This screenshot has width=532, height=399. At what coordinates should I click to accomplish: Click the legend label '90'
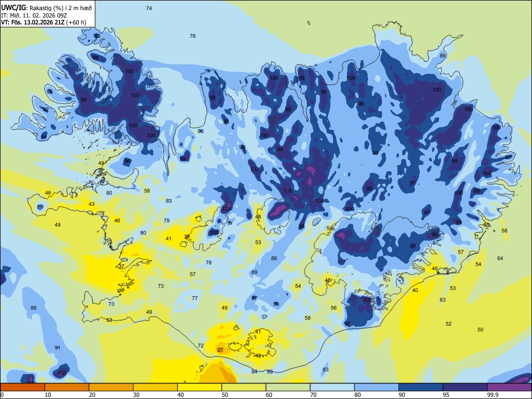pos(402,395)
